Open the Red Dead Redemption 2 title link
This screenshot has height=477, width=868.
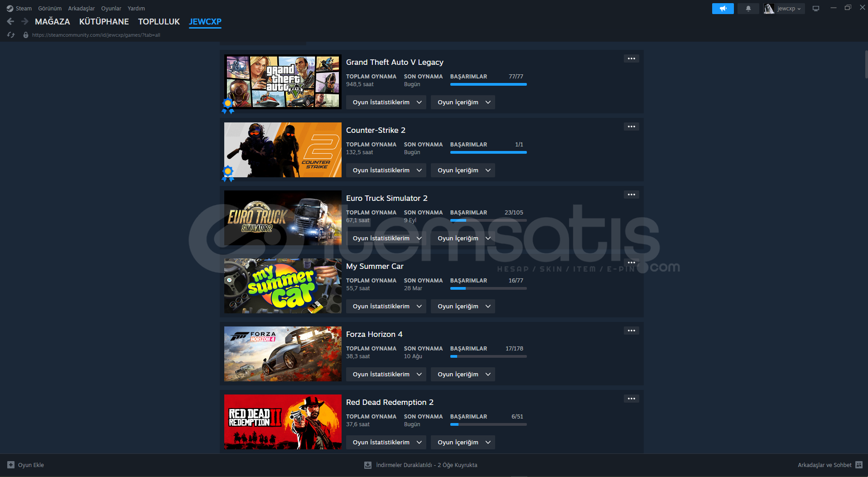[x=390, y=402]
